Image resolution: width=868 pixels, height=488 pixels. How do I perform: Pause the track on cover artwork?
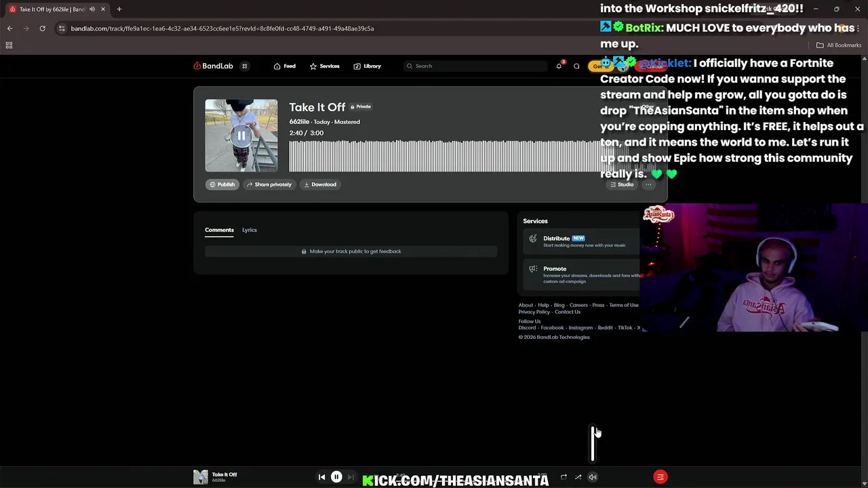[x=241, y=136]
